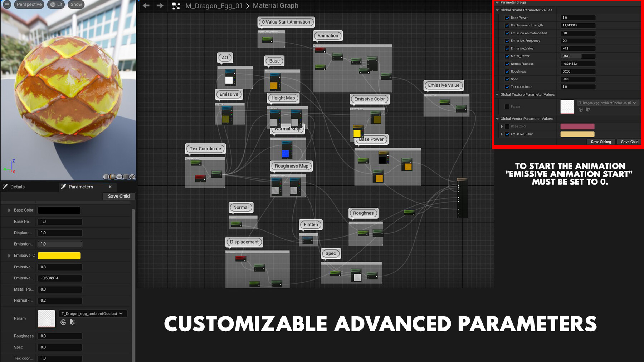
Task: Click the forward navigation arrow in Material Graph
Action: click(160, 5)
